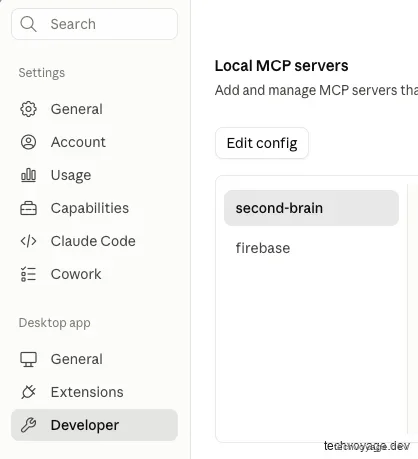
Task: Open General under Settings
Action: pyautogui.click(x=94, y=109)
